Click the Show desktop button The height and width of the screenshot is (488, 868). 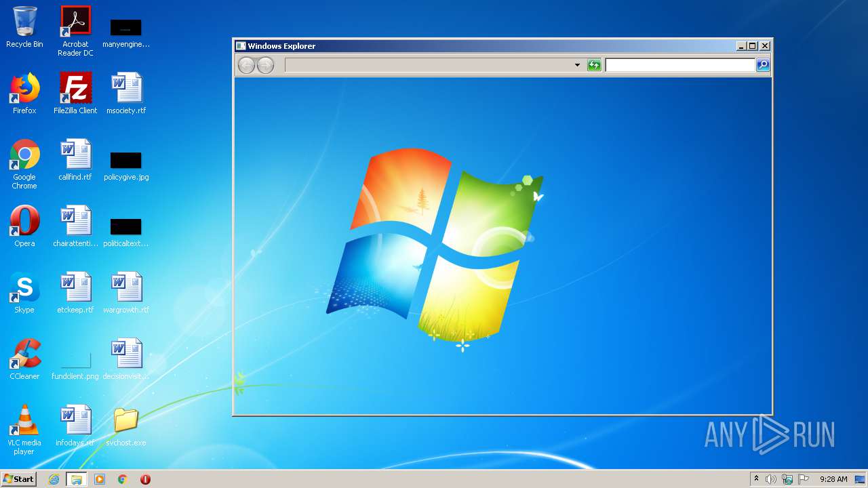point(861,479)
